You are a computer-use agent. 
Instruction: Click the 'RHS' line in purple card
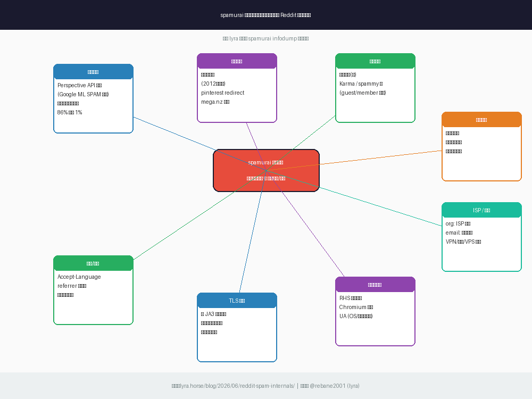[x=351, y=298]
